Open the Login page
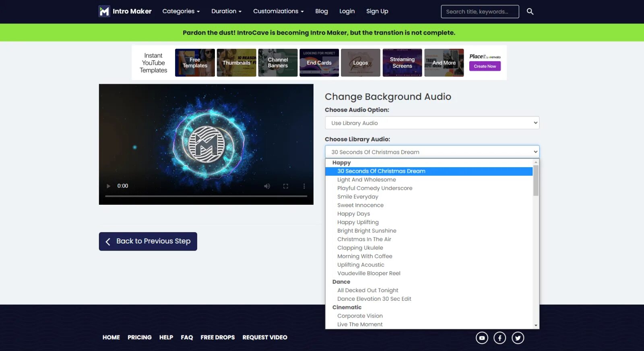The image size is (644, 351). tap(347, 11)
